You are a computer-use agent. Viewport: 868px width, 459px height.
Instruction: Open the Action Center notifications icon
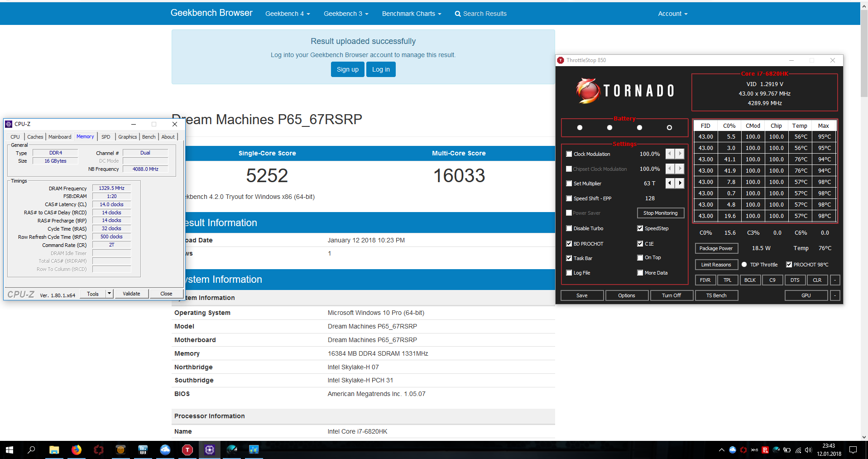(x=853, y=450)
